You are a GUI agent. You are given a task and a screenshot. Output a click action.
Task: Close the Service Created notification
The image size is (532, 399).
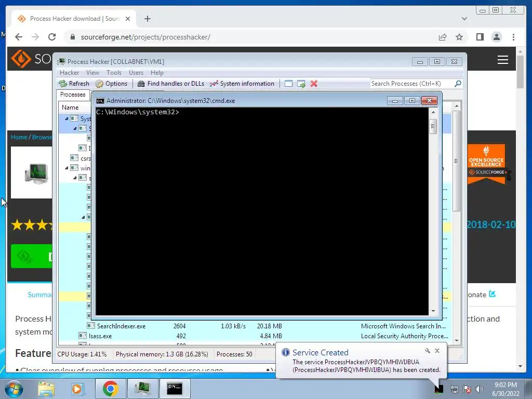[437, 351]
